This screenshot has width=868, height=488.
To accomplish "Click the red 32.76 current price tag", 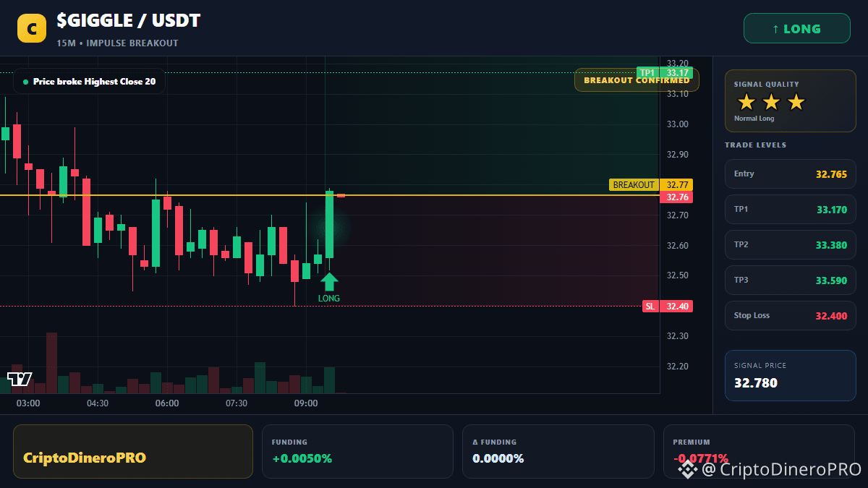I will click(x=676, y=197).
